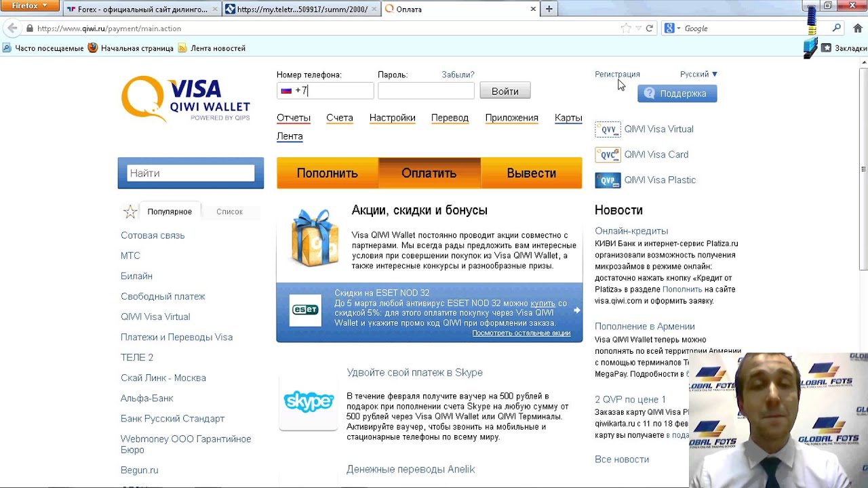Click the QVV icon for Visa Virtual

pyautogui.click(x=608, y=129)
